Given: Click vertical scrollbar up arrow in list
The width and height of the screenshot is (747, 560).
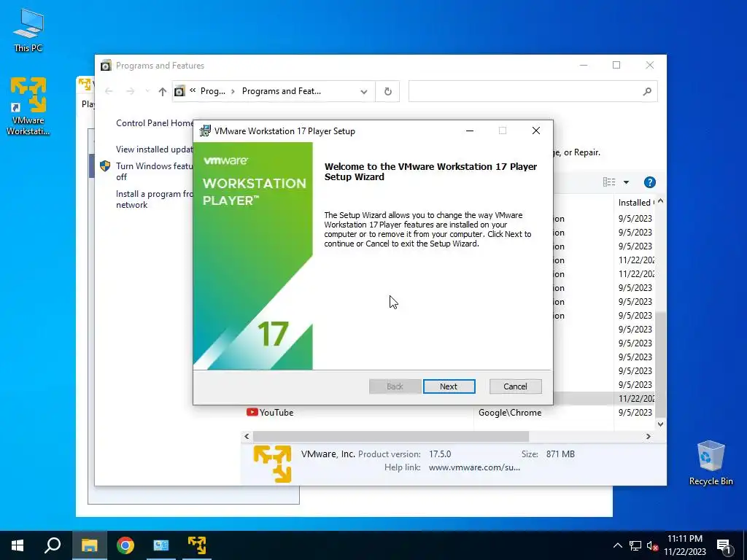Looking at the screenshot, I should (x=660, y=202).
